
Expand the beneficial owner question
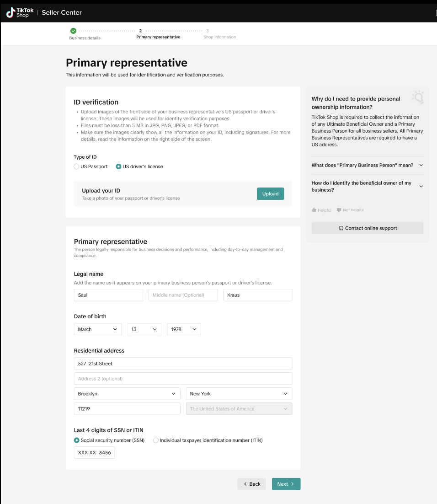coord(368,186)
